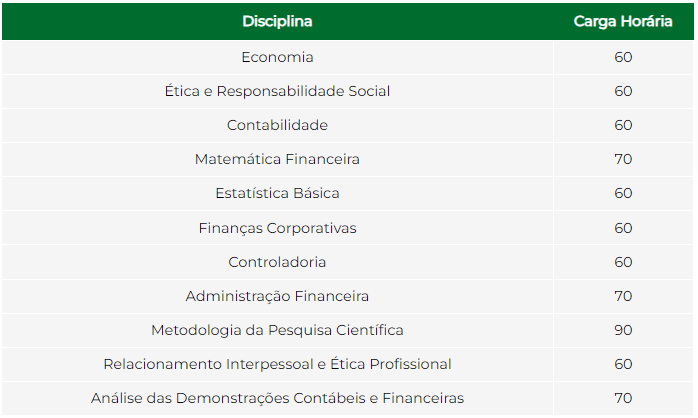Select the 70 hours for Administração Financeira

(623, 296)
